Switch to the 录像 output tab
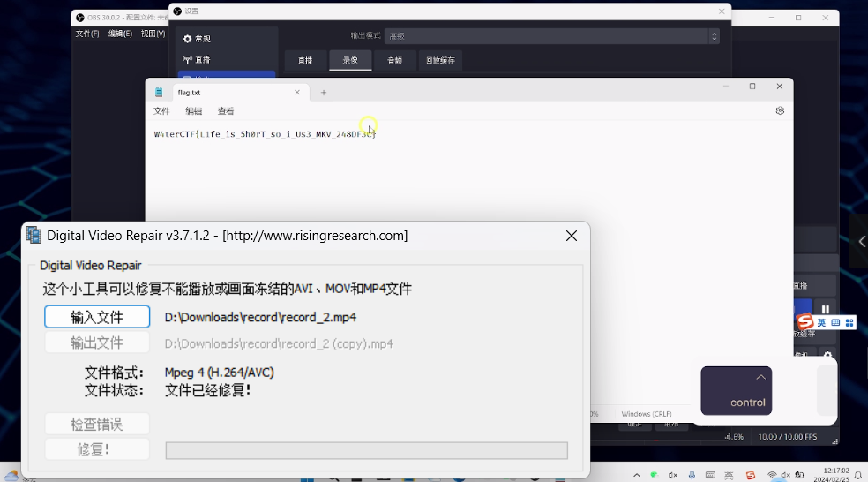This screenshot has height=482, width=868. click(350, 60)
